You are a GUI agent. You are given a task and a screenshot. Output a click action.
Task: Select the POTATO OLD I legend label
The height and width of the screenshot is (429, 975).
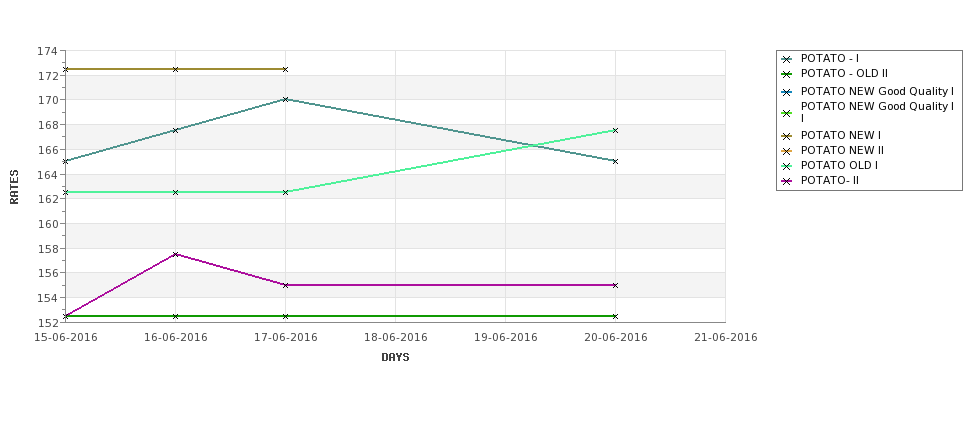tap(839, 165)
